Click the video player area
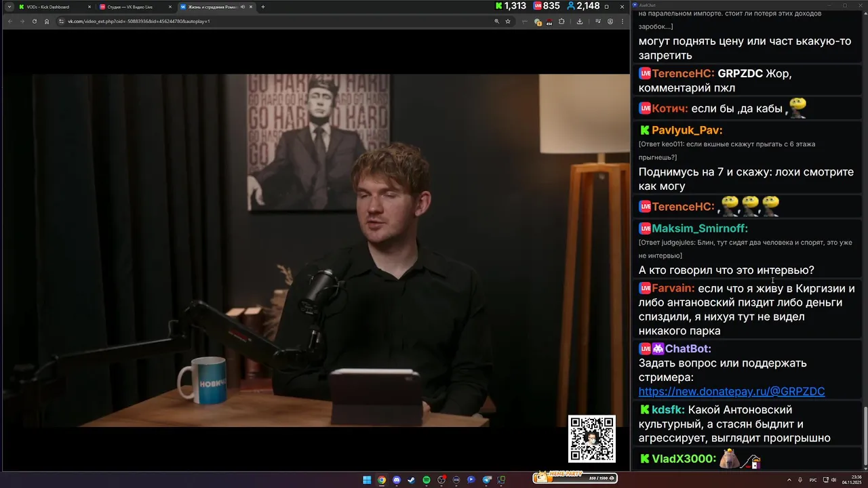Image resolution: width=868 pixels, height=488 pixels. (x=315, y=250)
